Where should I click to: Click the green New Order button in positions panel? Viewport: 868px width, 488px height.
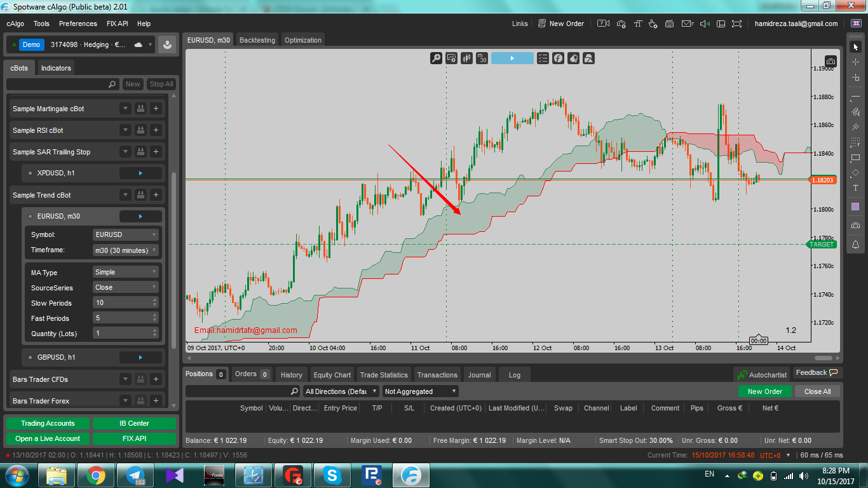pyautogui.click(x=764, y=391)
